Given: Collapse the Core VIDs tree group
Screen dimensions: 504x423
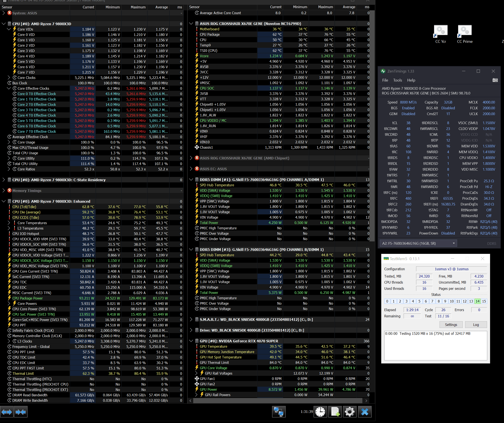Looking at the screenshot, I should (x=9, y=29).
